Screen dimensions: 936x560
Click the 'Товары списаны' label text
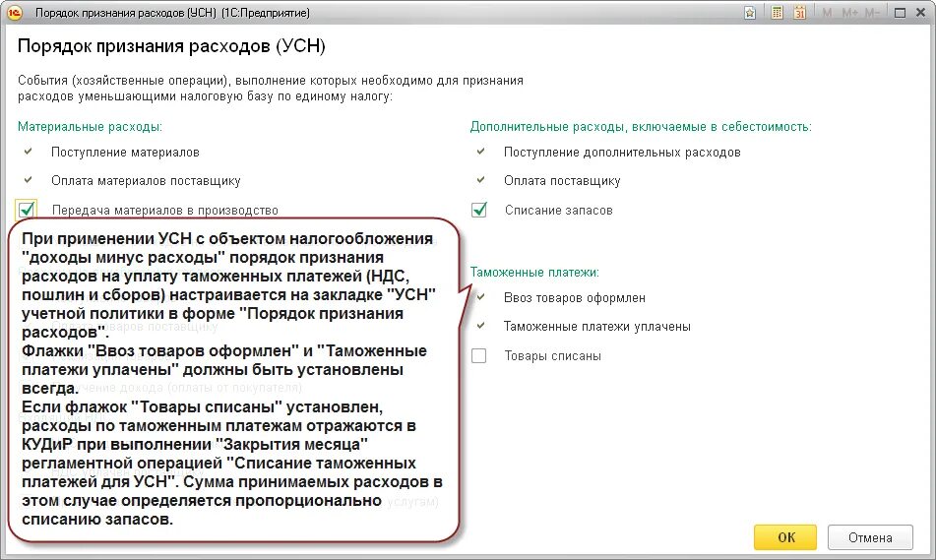(x=553, y=356)
